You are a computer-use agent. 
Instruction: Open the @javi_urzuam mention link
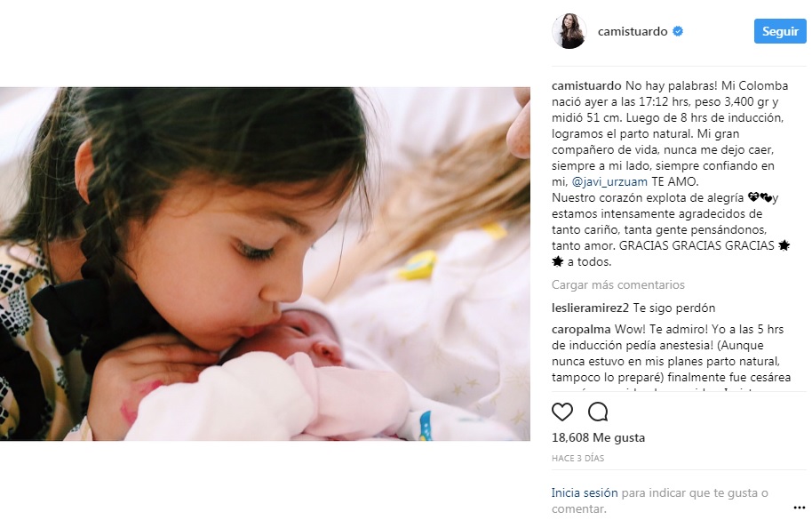(609, 182)
